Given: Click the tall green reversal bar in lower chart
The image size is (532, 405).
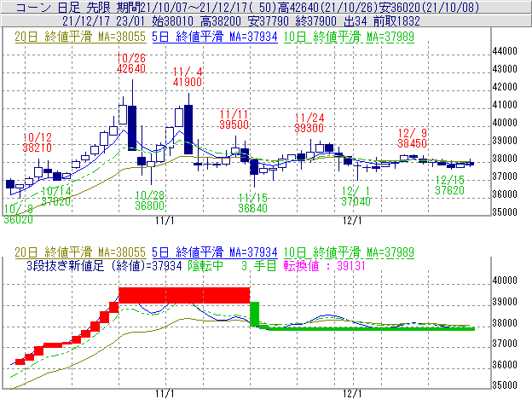Looking at the screenshot, I should click(x=254, y=314).
